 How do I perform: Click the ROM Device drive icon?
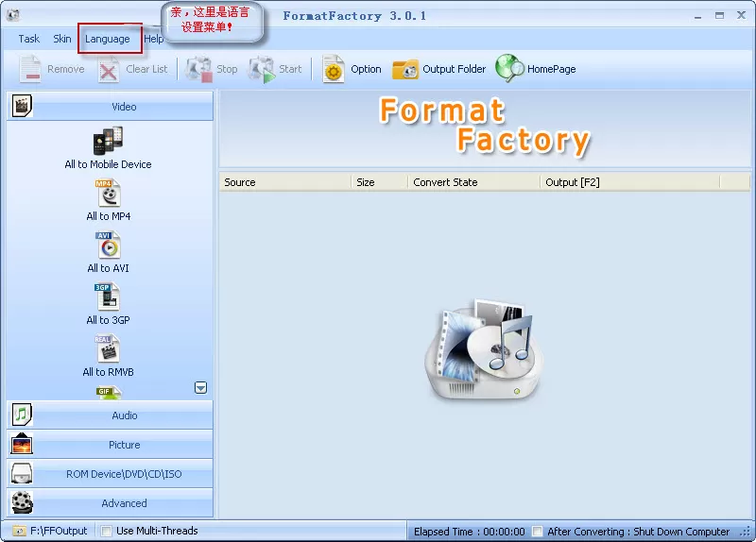tap(22, 474)
